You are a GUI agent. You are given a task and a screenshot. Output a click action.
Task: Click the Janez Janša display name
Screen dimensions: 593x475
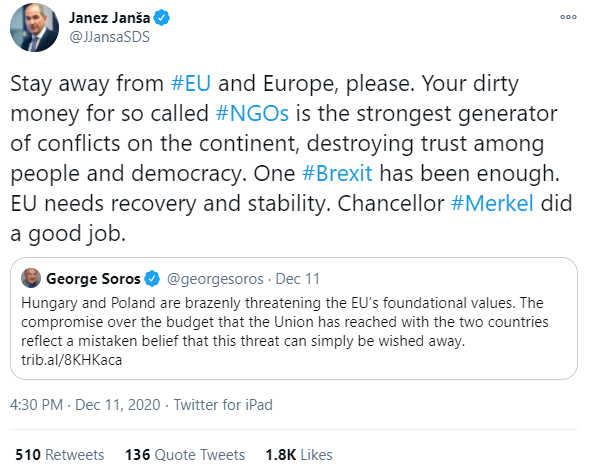[110, 18]
